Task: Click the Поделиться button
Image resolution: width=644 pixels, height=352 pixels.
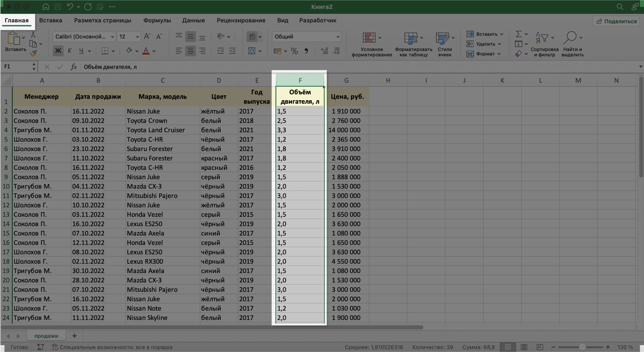Action: 617,21
